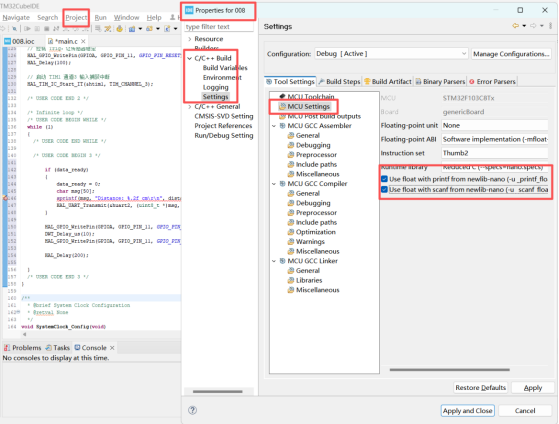Select Run/Debug Setting entry
This screenshot has width=559, height=424.
[x=224, y=136]
